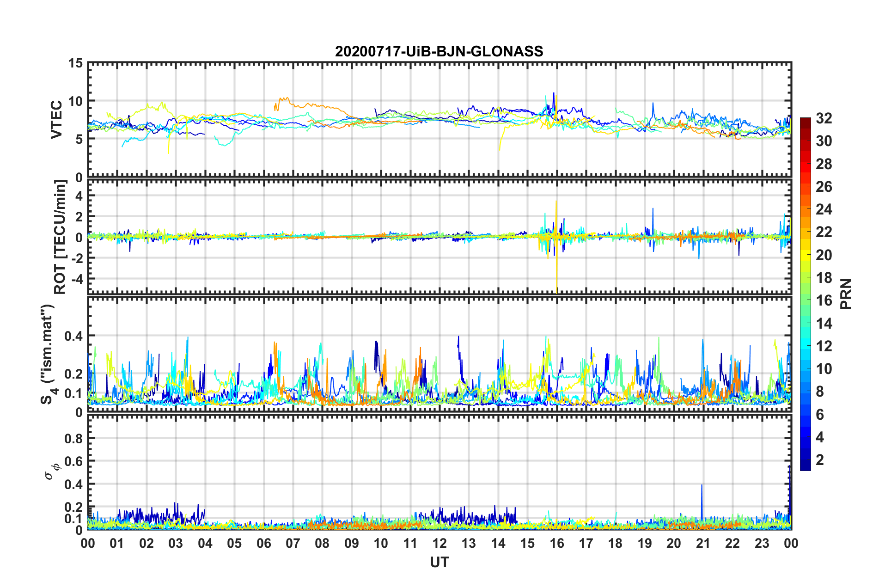879x588 pixels.
Task: Click colorbar tick label "28"
Action: 824,164
